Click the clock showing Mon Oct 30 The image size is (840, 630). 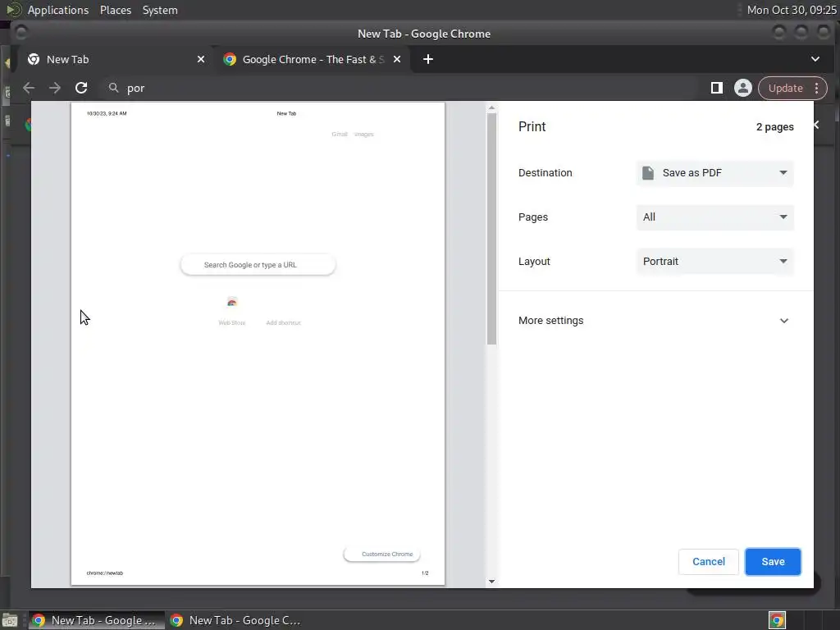[x=792, y=10]
